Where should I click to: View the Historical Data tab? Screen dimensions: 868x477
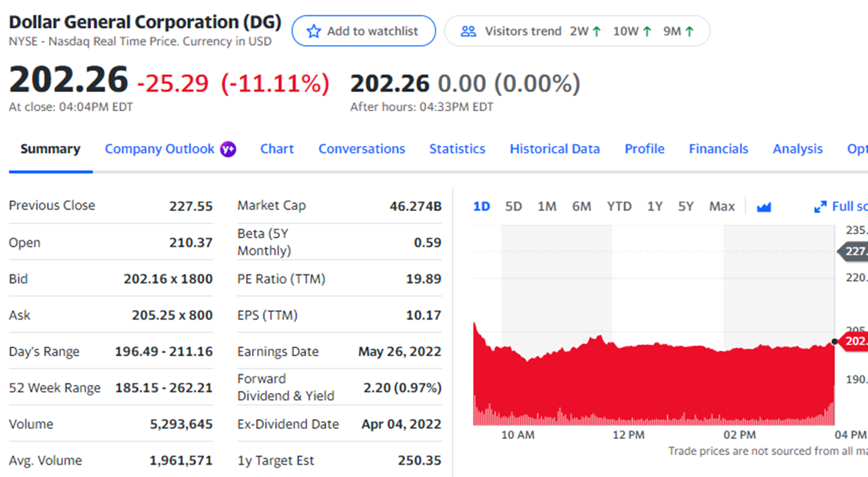(x=555, y=149)
